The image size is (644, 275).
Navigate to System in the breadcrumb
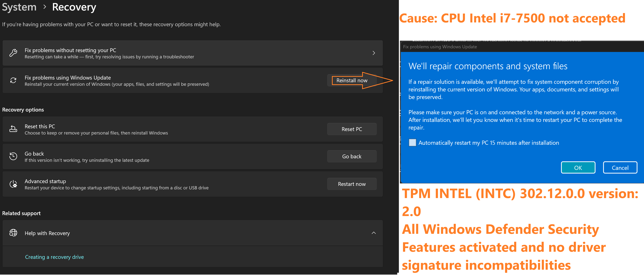[19, 7]
